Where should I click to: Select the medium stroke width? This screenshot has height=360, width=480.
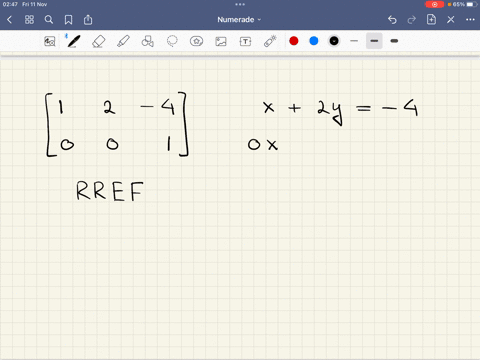(374, 41)
